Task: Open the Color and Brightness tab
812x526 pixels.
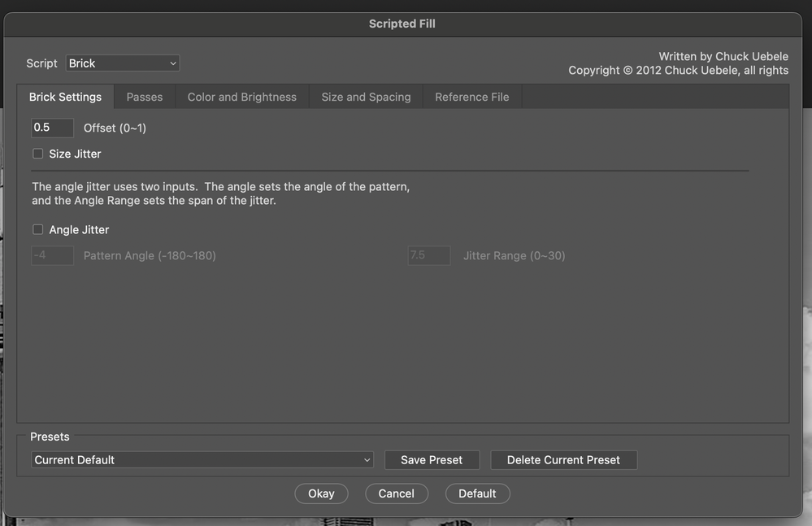Action: (241, 96)
